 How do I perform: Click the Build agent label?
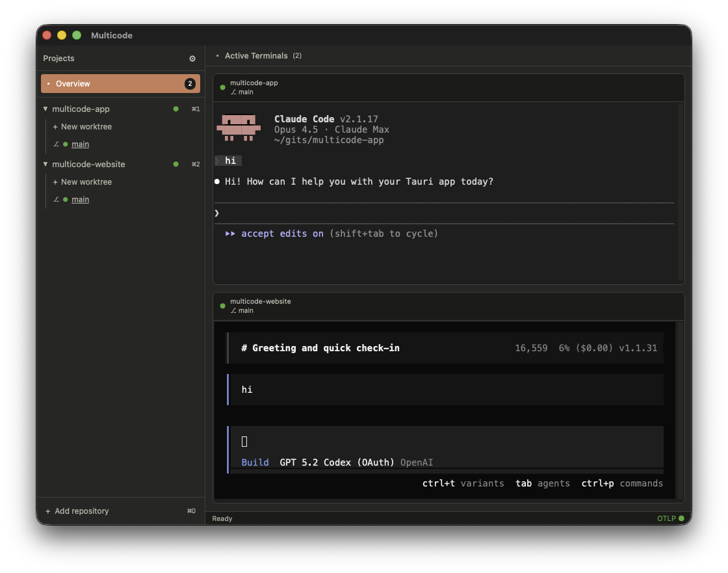[255, 462]
